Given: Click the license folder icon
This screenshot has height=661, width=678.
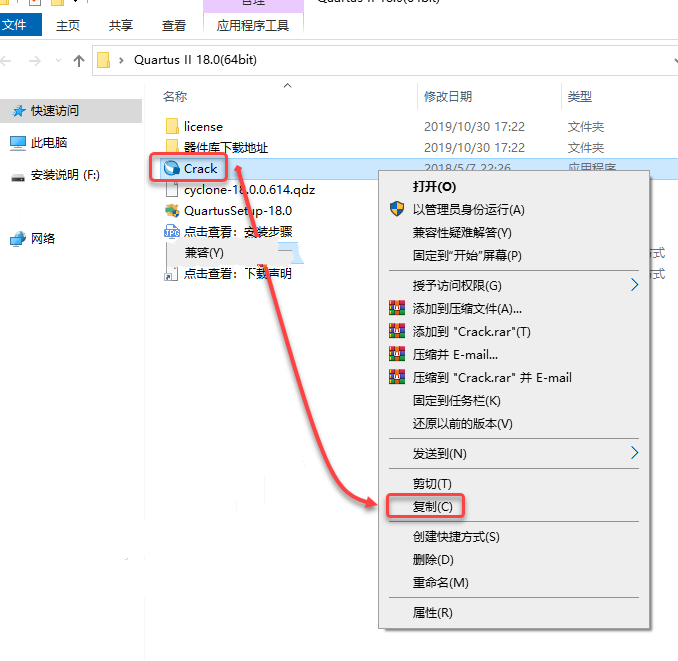Looking at the screenshot, I should tap(172, 126).
